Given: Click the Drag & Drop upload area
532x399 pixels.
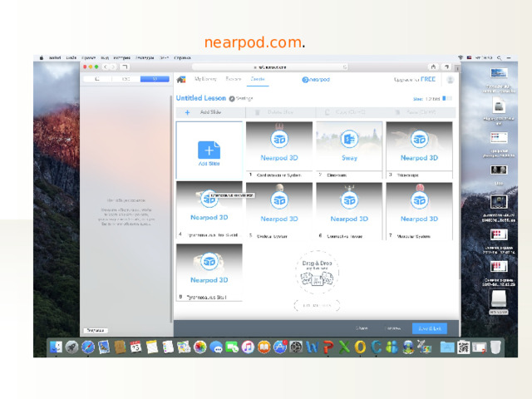Looking at the screenshot, I should 317,273.
